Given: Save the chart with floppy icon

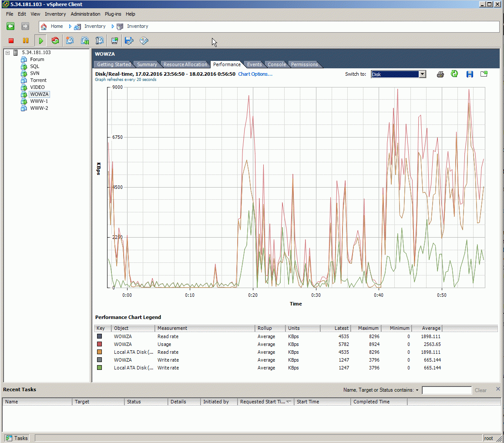Looking at the screenshot, I should (x=470, y=74).
